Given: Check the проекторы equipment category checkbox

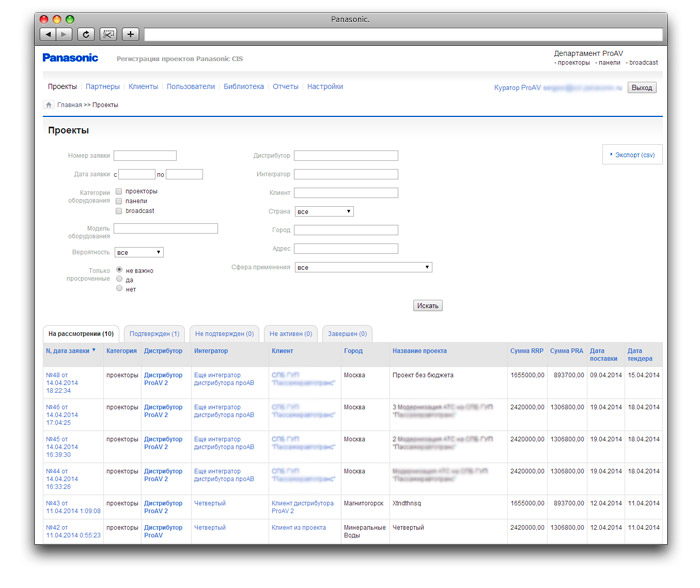Looking at the screenshot, I should 119,191.
